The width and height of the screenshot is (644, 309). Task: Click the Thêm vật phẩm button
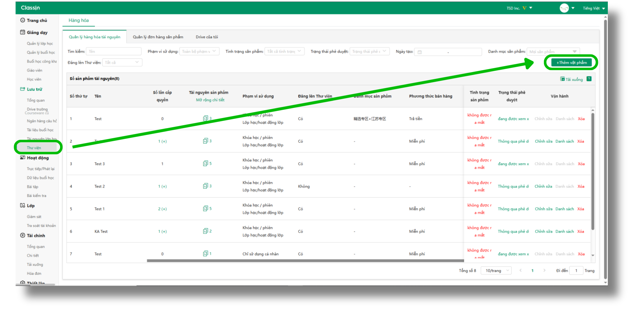coord(571,63)
